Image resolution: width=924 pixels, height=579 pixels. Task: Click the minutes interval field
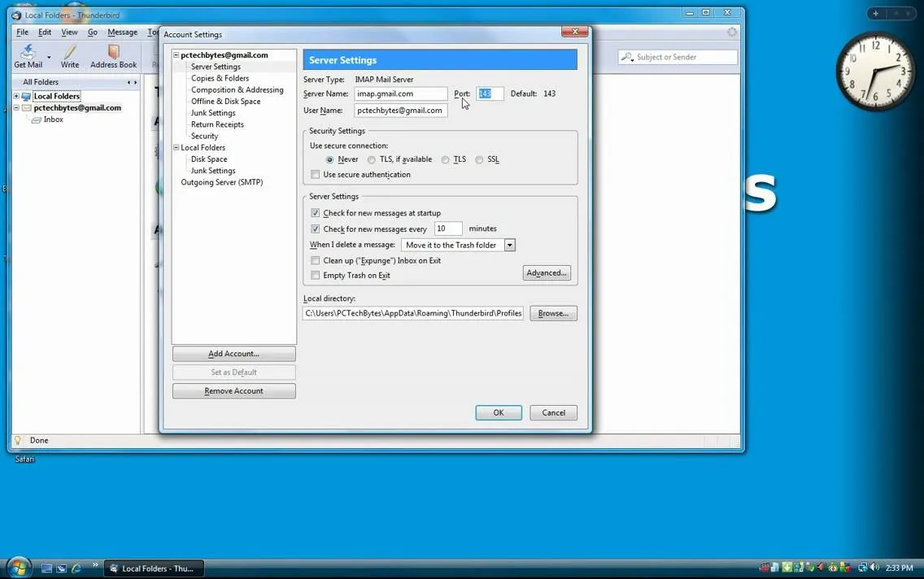point(448,229)
